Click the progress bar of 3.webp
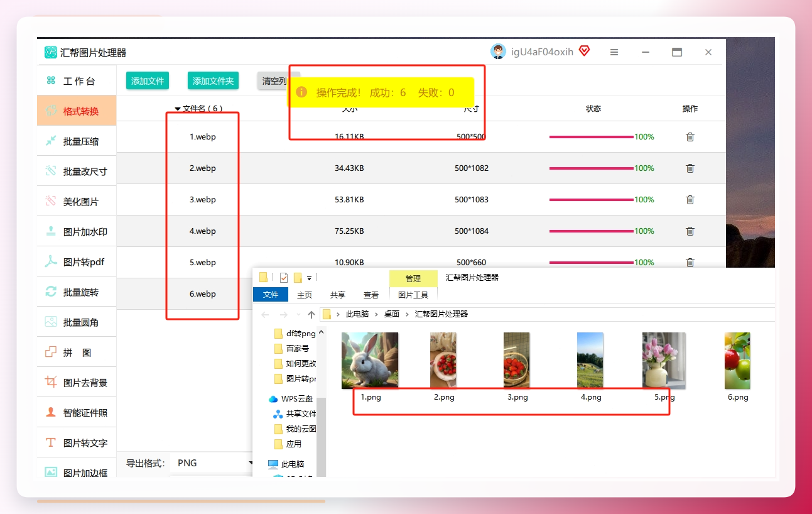Image resolution: width=812 pixels, height=514 pixels. [591, 199]
